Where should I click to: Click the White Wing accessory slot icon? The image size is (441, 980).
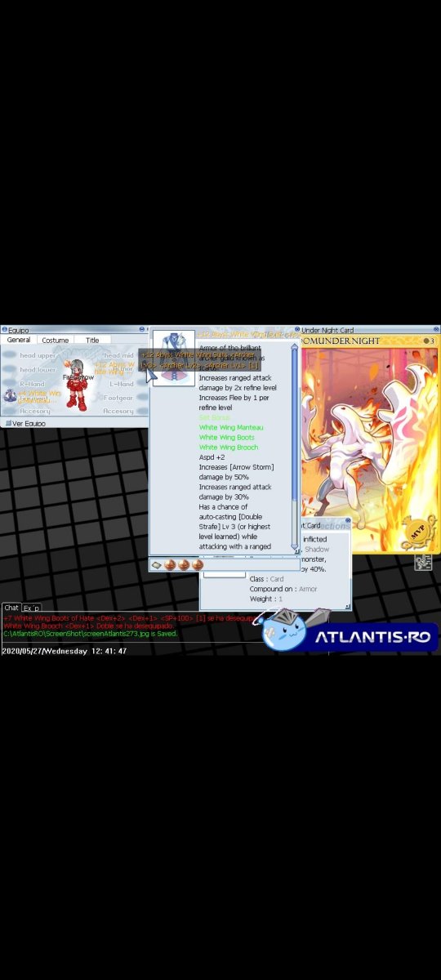(9, 395)
